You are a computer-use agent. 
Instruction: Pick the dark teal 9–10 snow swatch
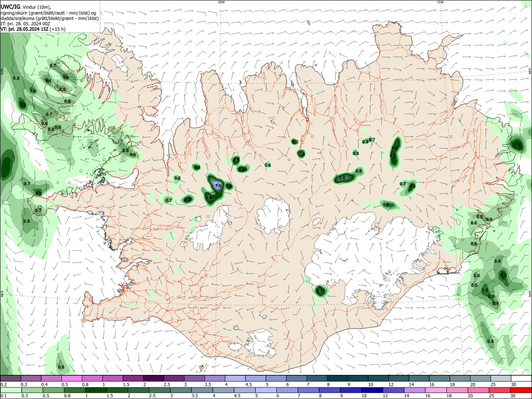(357, 379)
